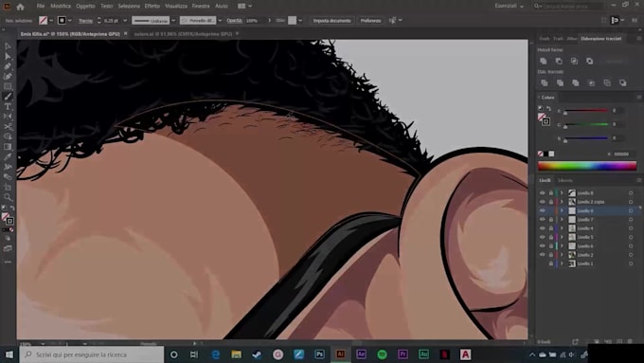Click the Crop pathfinder icon

pyautogui.click(x=591, y=83)
